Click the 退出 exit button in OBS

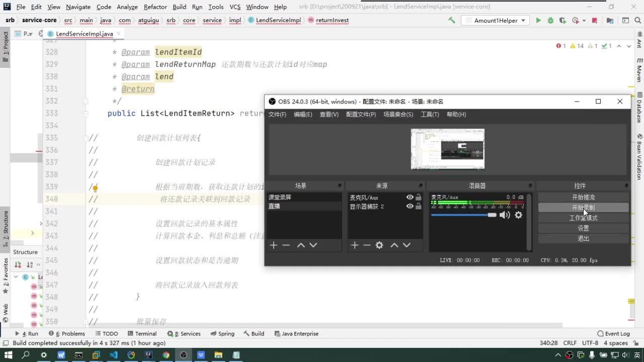click(583, 239)
